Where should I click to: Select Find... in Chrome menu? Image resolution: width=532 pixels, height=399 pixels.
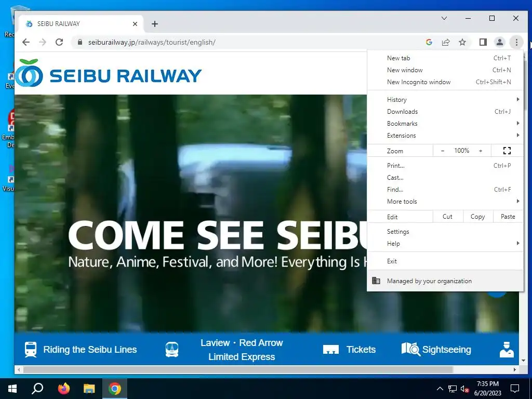click(445, 189)
